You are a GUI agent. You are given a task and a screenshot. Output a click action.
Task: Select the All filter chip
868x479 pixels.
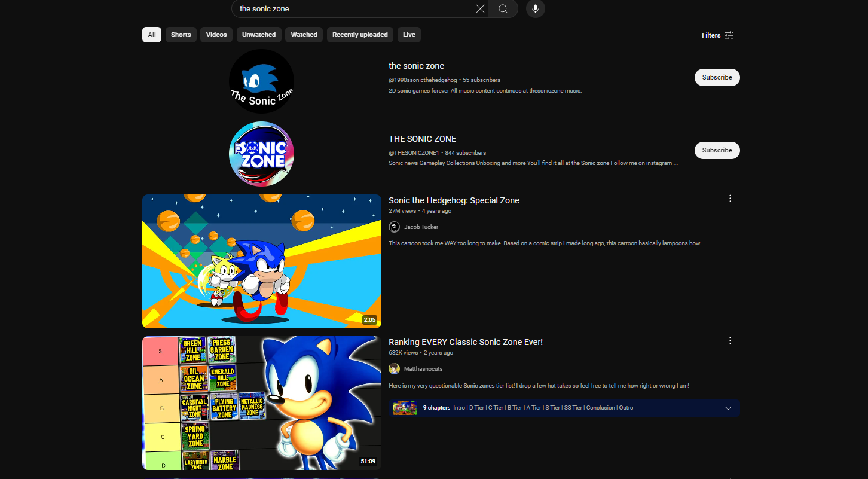[152, 35]
